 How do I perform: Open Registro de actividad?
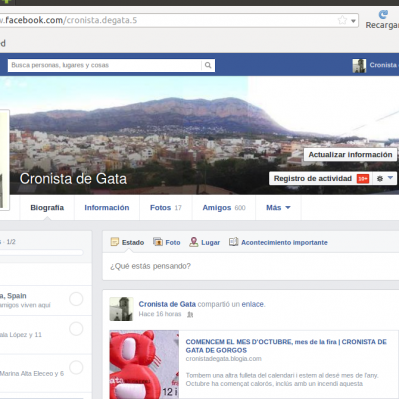(x=313, y=179)
